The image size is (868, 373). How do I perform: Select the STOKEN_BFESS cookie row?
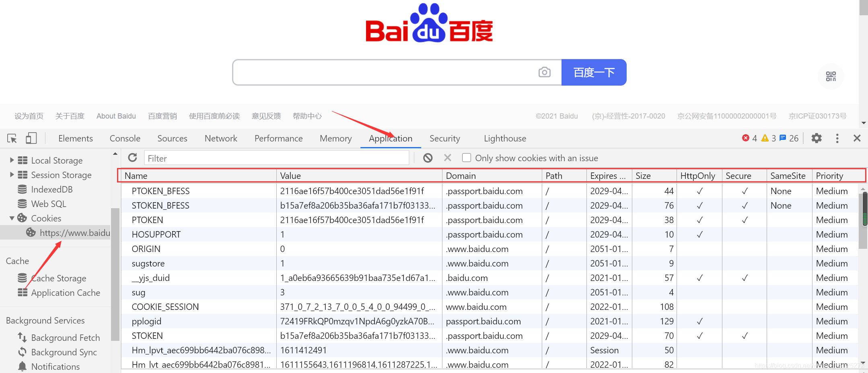coord(490,205)
